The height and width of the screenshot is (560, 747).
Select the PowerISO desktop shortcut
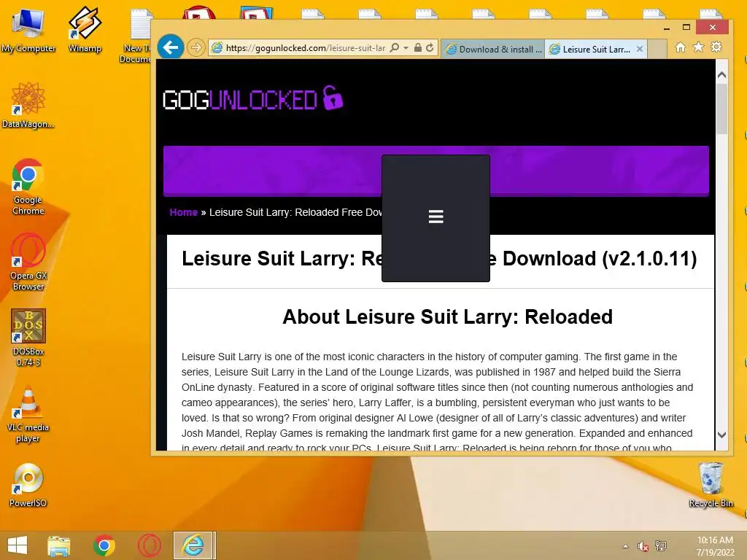28,485
